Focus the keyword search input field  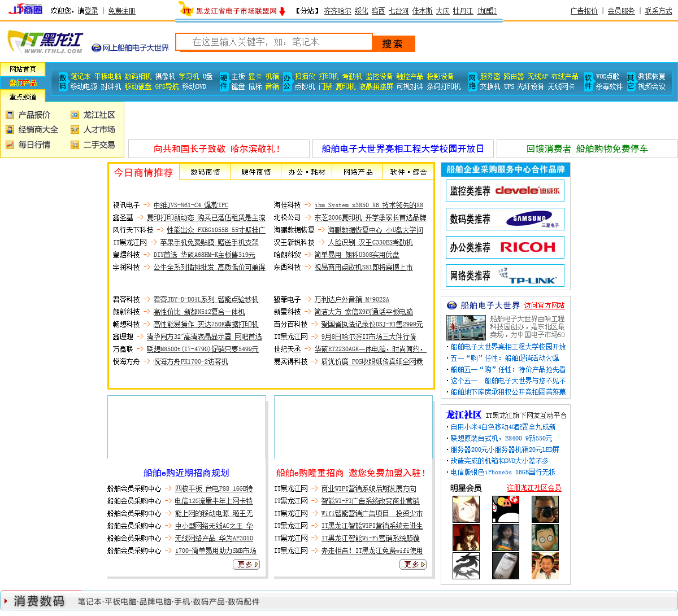274,42
